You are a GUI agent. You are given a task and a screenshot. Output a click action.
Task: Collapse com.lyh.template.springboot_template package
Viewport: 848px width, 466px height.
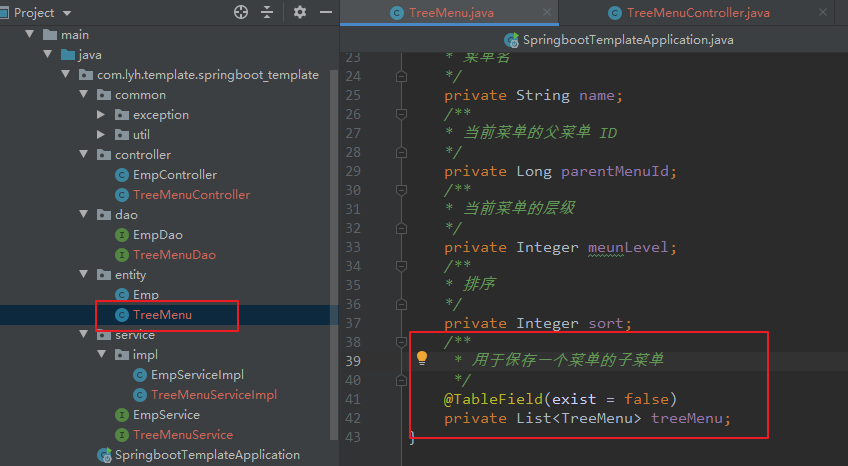pyautogui.click(x=65, y=75)
